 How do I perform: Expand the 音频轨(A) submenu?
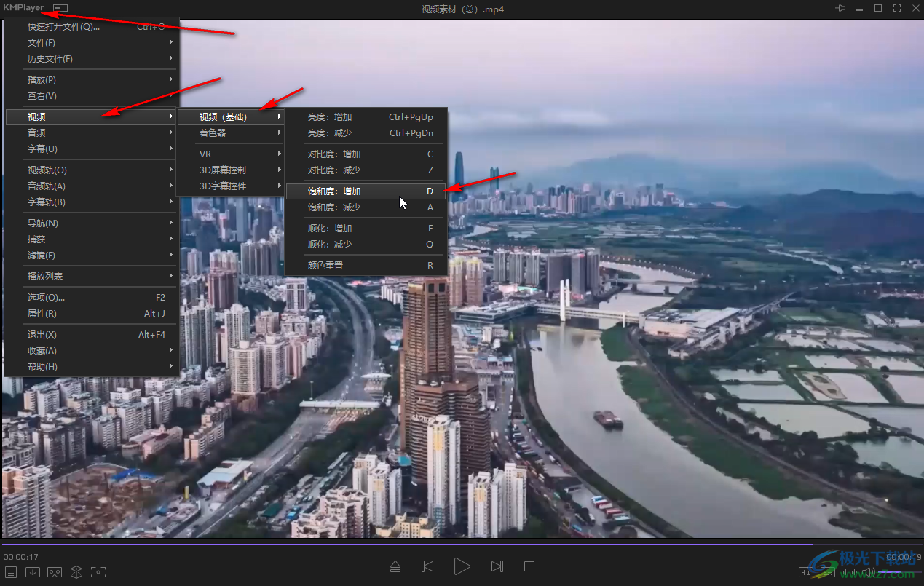[92, 186]
